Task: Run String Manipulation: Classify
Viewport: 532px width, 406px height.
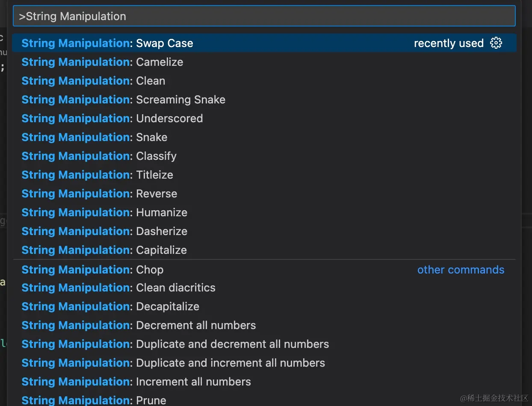Action: pyautogui.click(x=264, y=156)
